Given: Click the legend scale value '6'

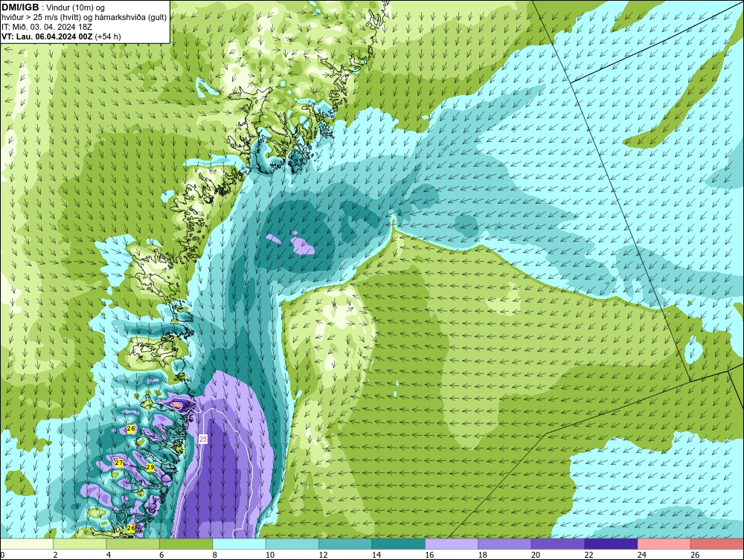Looking at the screenshot, I should [x=161, y=555].
